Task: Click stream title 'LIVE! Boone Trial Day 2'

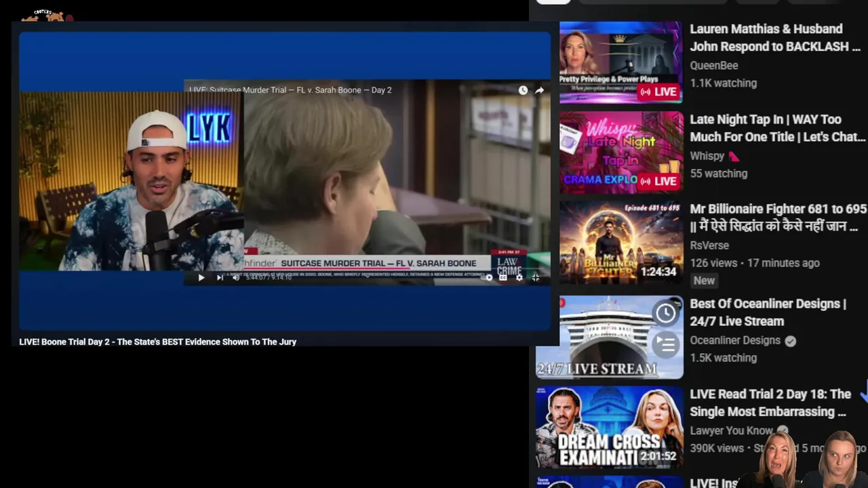Action: (x=157, y=342)
